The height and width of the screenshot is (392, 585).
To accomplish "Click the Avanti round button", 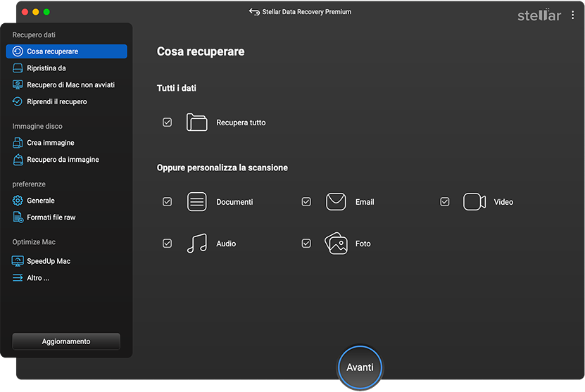I will [360, 367].
